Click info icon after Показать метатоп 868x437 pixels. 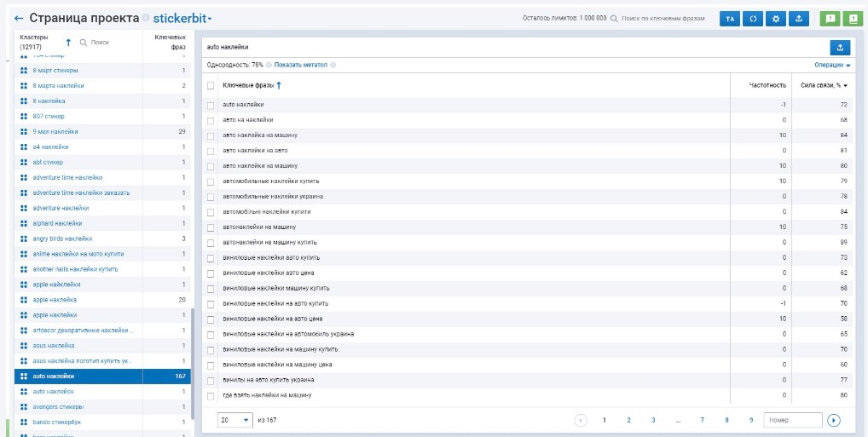coord(333,65)
